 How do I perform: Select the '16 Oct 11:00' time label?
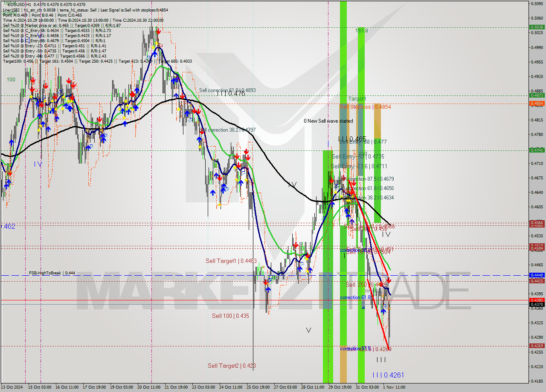click(x=67, y=387)
